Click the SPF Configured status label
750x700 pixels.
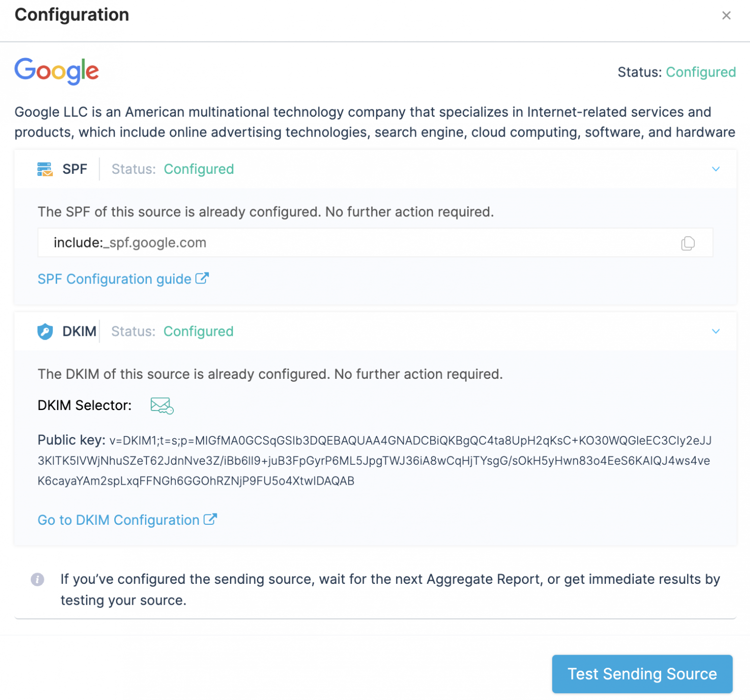(198, 169)
